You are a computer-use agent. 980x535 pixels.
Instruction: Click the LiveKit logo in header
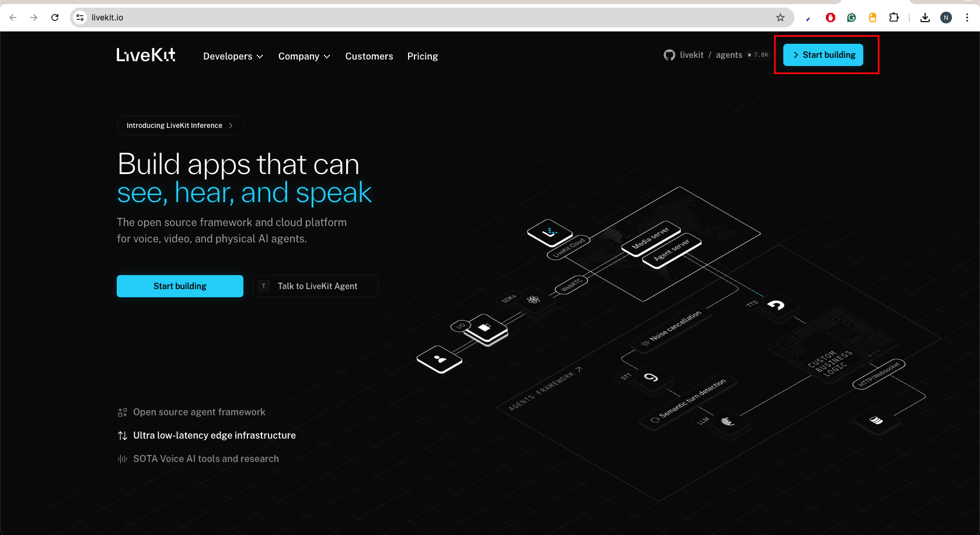pyautogui.click(x=146, y=55)
